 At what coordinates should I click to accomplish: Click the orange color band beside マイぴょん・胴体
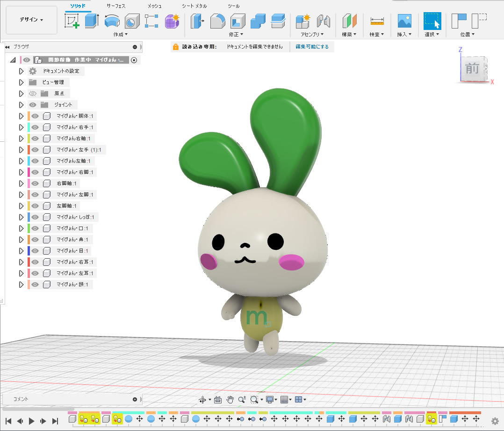click(29, 116)
